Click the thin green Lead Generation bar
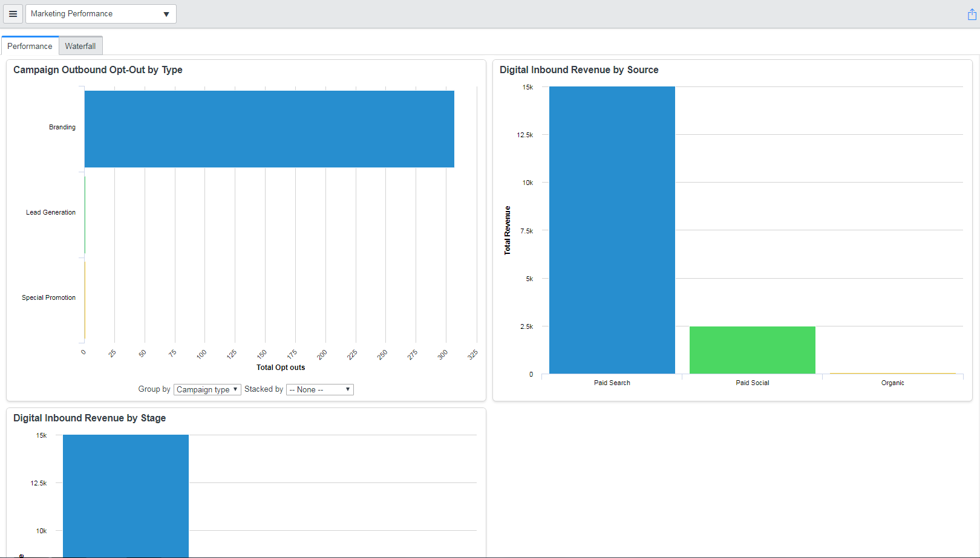The width and height of the screenshot is (980, 558). pos(85,215)
